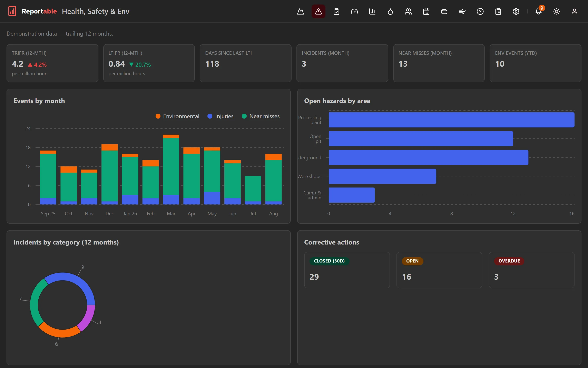Open the calendar icon in the nav
Viewport: 588px width, 368px height.
point(426,11)
